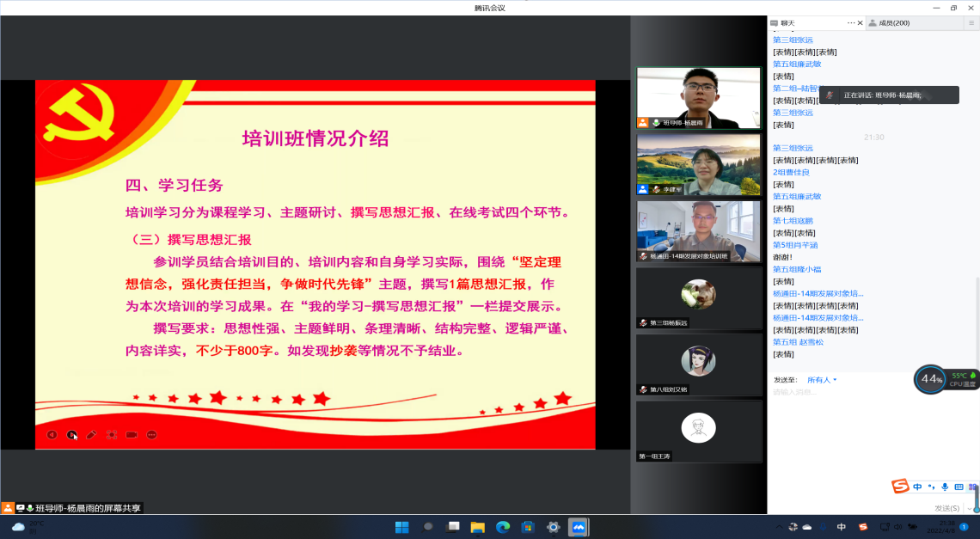
Task: Toggle the muted mic in the speaking indicator
Action: coord(830,95)
